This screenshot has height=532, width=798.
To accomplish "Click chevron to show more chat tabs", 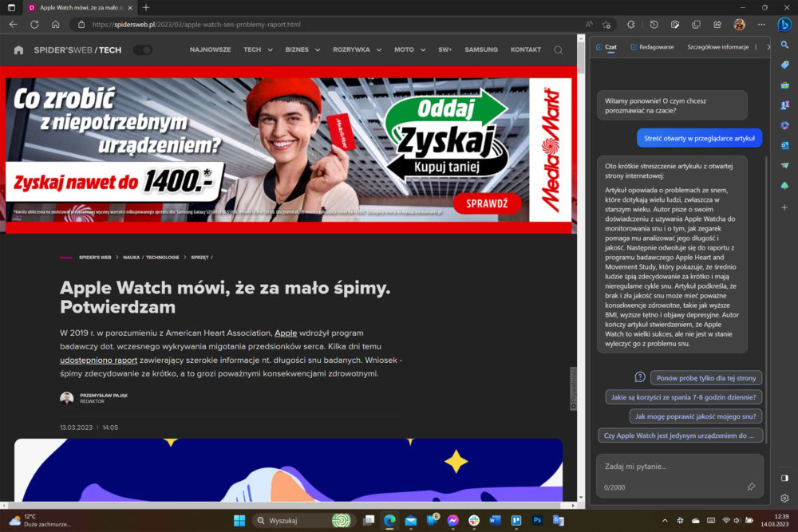I will (x=768, y=47).
